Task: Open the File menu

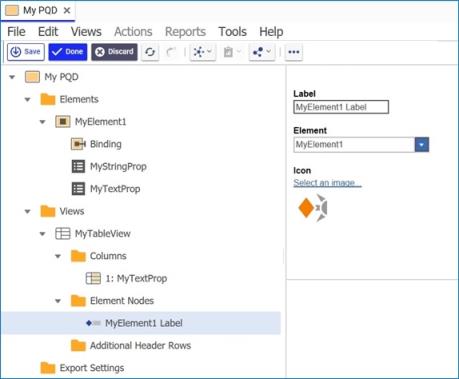Action: click(x=16, y=32)
